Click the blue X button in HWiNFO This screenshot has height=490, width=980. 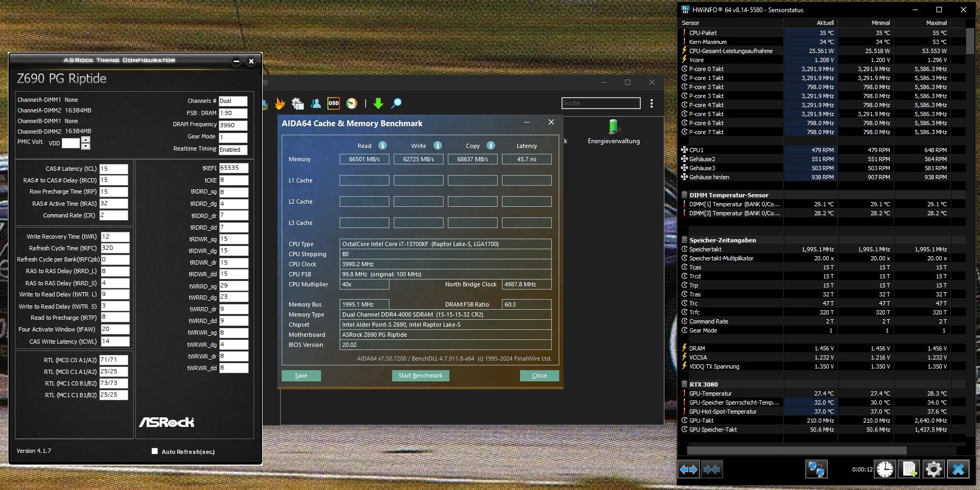pyautogui.click(x=958, y=469)
